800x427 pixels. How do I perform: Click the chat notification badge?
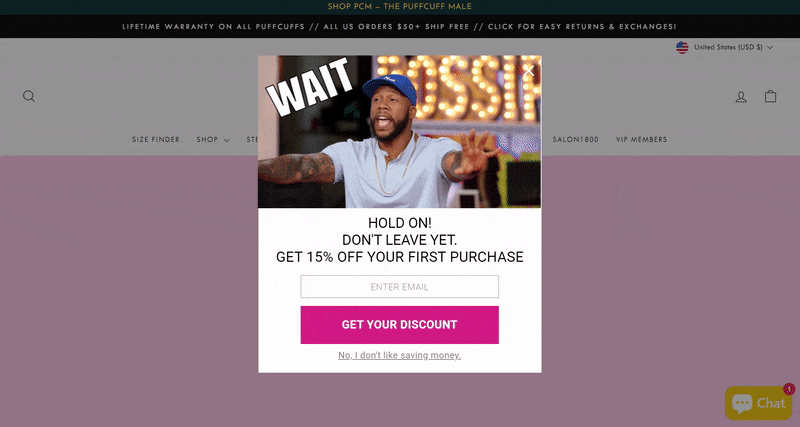(789, 389)
